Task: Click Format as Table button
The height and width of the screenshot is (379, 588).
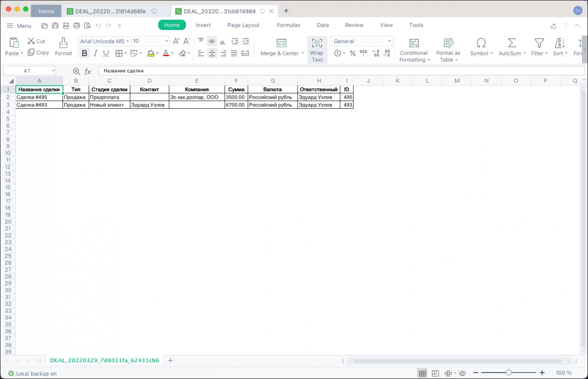Action: tap(448, 50)
